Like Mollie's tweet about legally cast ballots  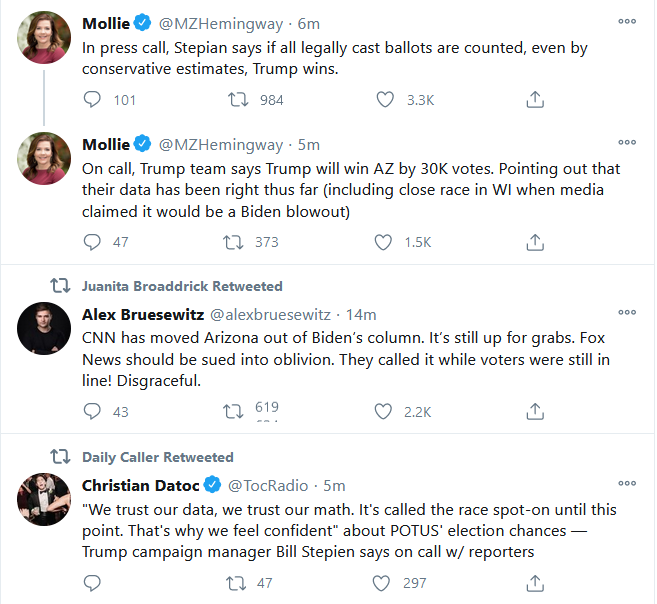(384, 99)
